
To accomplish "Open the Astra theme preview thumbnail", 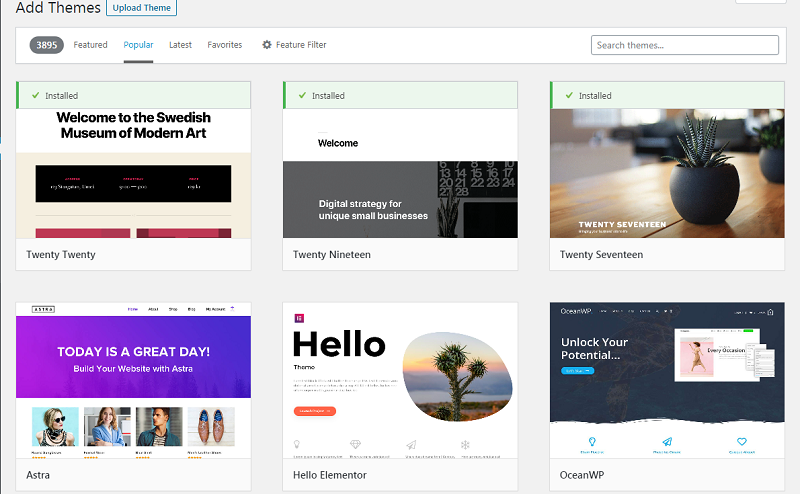I will coord(133,380).
